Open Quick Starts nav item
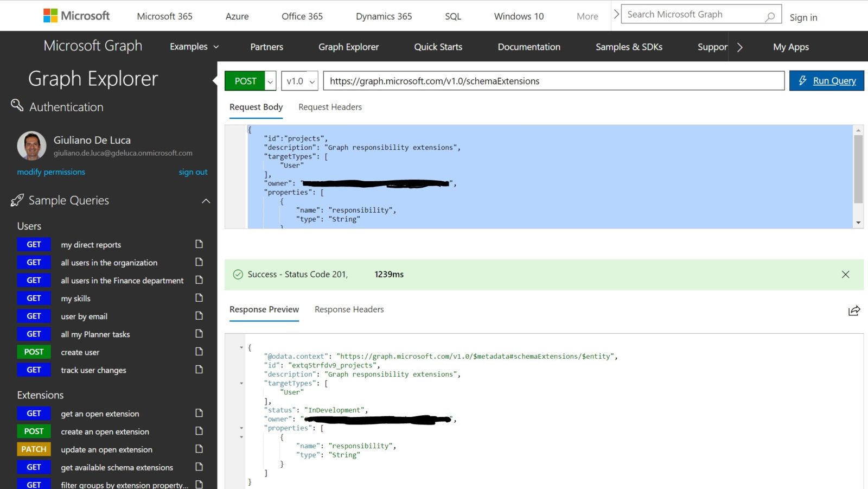Image resolution: width=868 pixels, height=489 pixels. point(438,47)
